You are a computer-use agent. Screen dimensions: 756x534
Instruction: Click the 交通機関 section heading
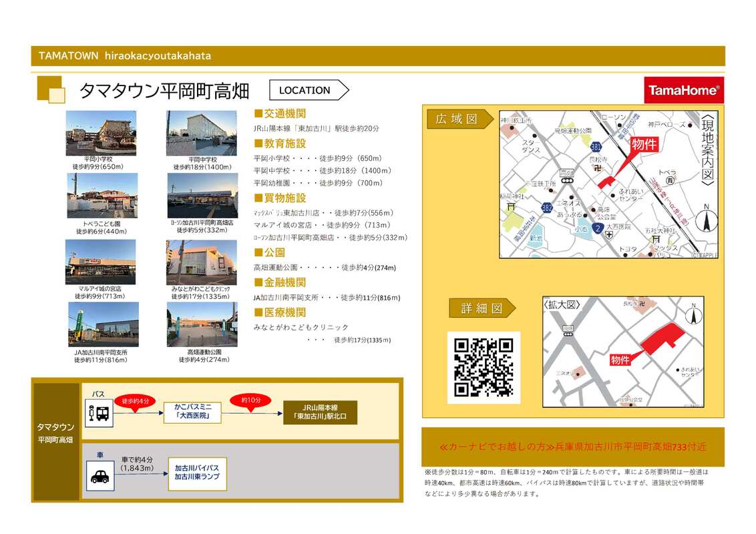280,113
